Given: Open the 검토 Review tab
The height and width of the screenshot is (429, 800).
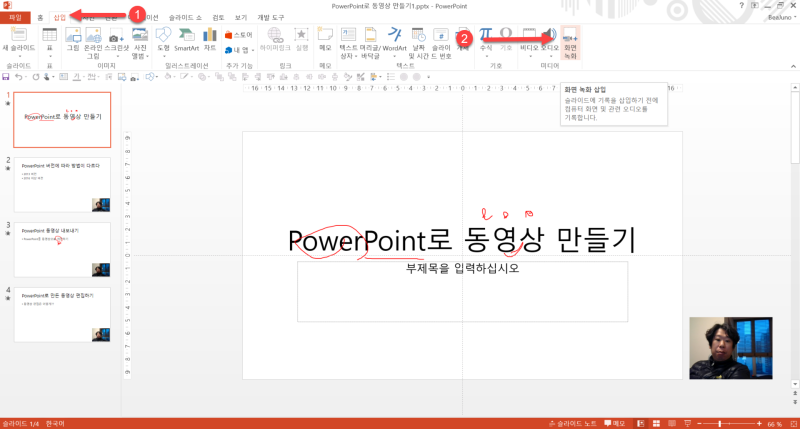Looking at the screenshot, I should point(218,17).
